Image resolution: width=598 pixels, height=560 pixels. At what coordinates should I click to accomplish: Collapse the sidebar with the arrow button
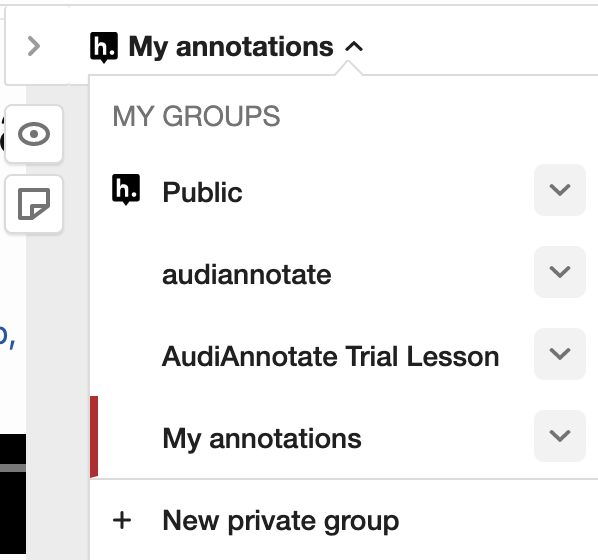click(x=34, y=47)
